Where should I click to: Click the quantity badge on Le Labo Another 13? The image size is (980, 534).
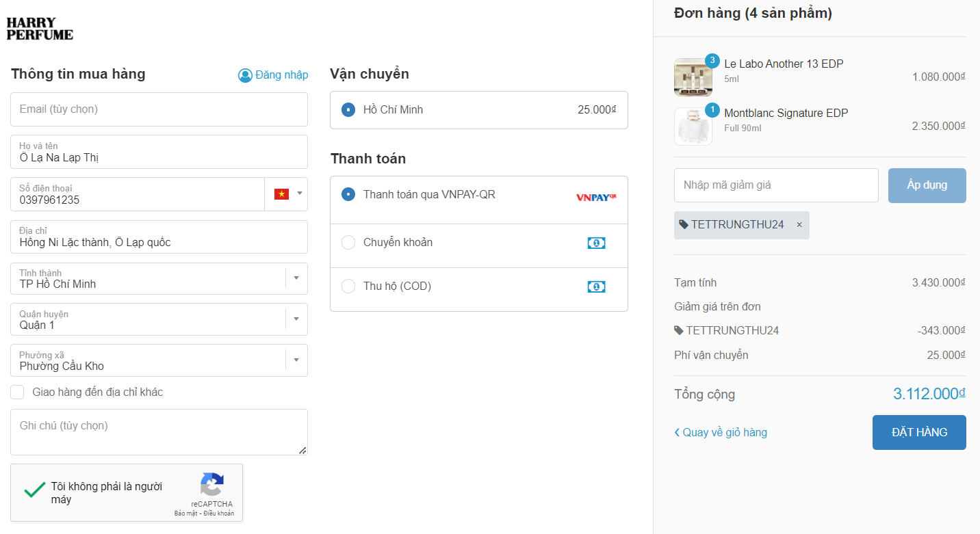(712, 61)
